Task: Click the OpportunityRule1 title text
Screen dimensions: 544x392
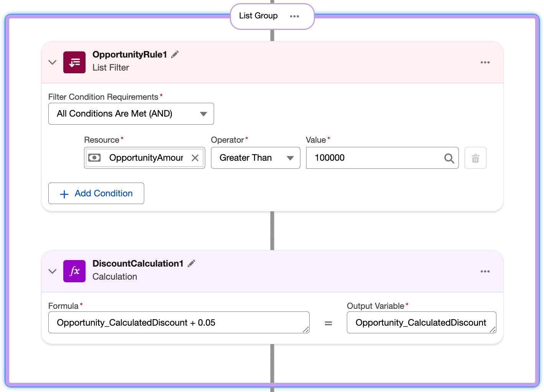Action: (130, 54)
